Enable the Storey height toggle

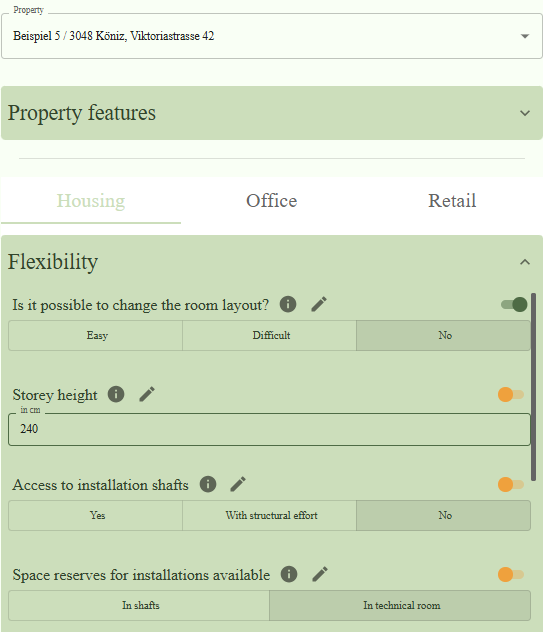511,395
